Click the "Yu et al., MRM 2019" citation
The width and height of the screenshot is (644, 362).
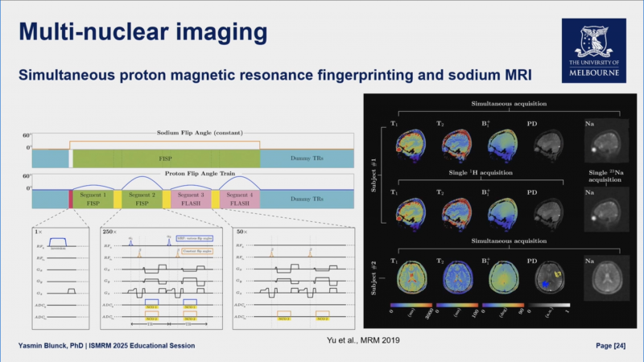(x=363, y=340)
